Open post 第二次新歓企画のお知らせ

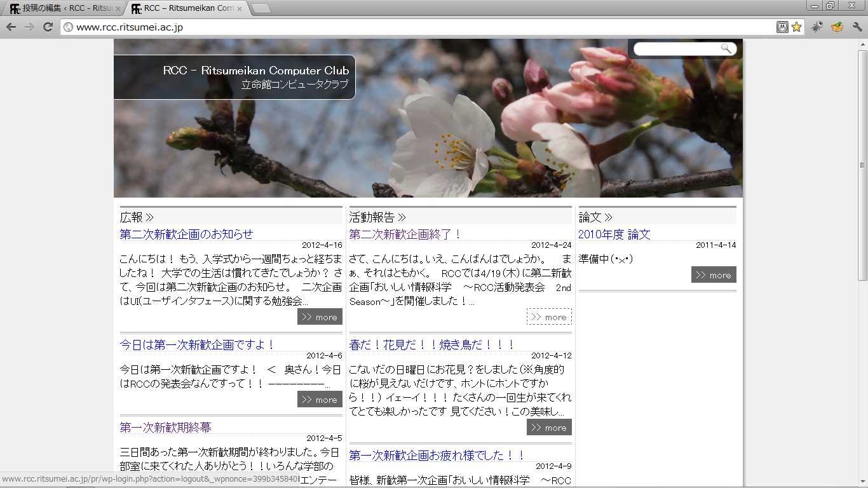[x=186, y=234]
